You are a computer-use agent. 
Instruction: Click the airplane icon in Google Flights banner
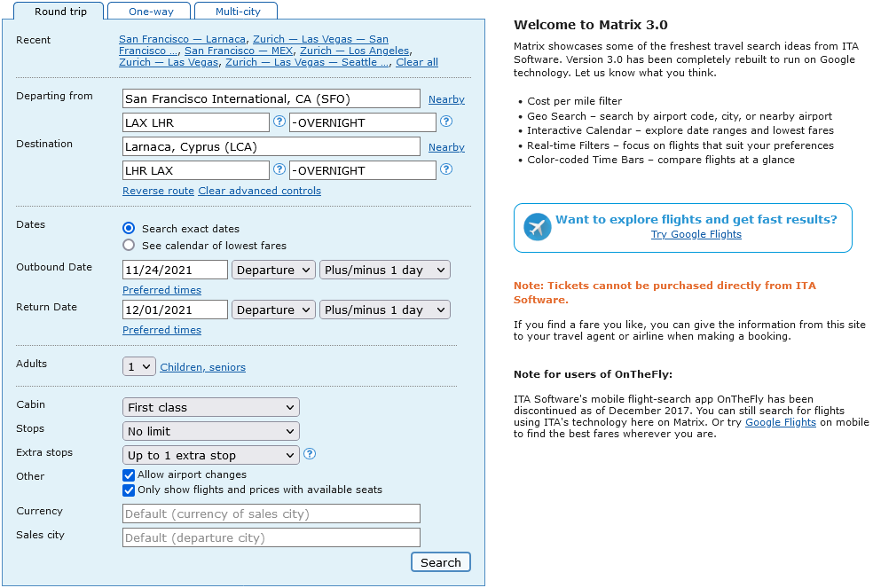(538, 227)
